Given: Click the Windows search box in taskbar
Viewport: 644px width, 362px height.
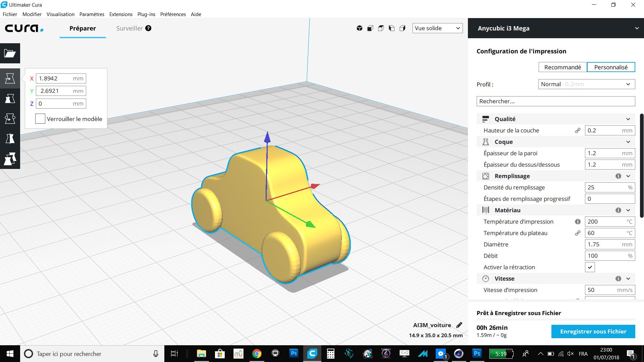Looking at the screenshot, I should point(92,354).
